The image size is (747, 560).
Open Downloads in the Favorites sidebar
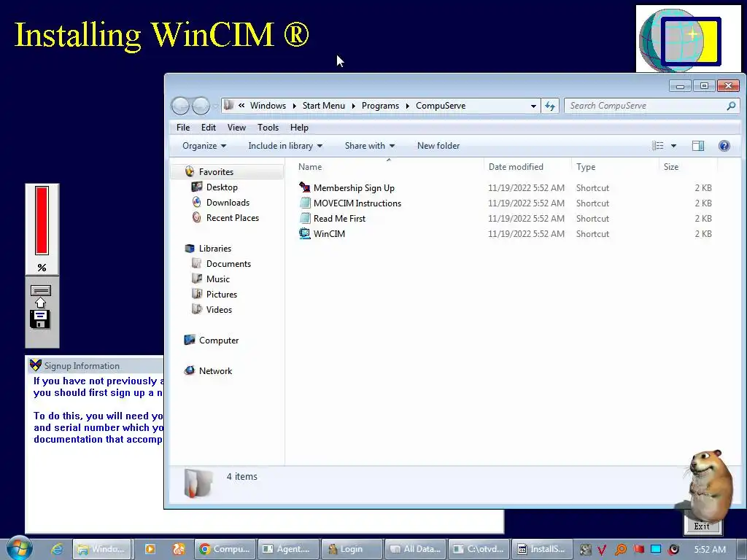228,203
